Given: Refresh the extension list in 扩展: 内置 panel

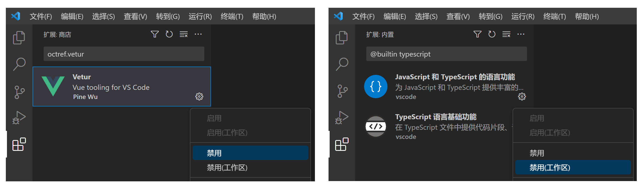Looking at the screenshot, I should pyautogui.click(x=492, y=34).
